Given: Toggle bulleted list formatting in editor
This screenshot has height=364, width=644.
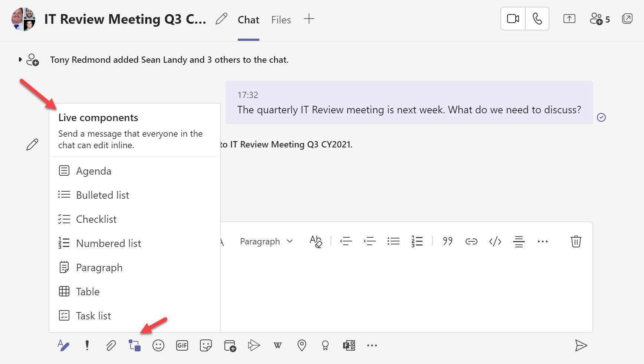Looking at the screenshot, I should pos(393,241).
